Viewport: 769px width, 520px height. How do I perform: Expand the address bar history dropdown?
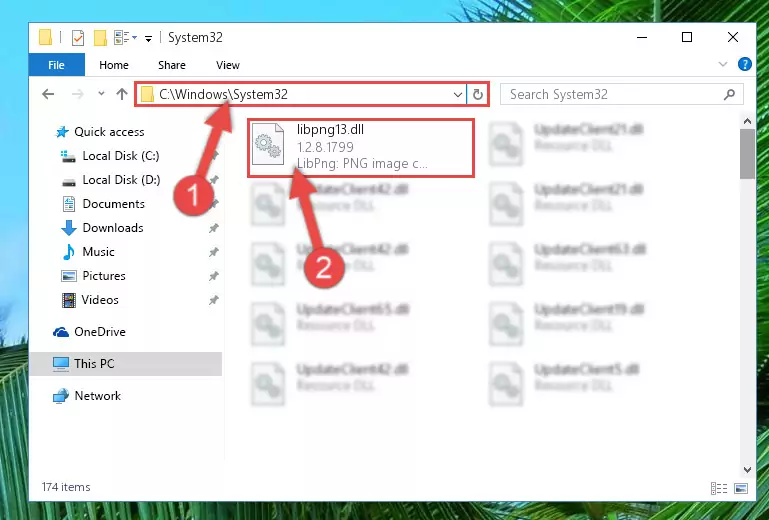[x=458, y=94]
